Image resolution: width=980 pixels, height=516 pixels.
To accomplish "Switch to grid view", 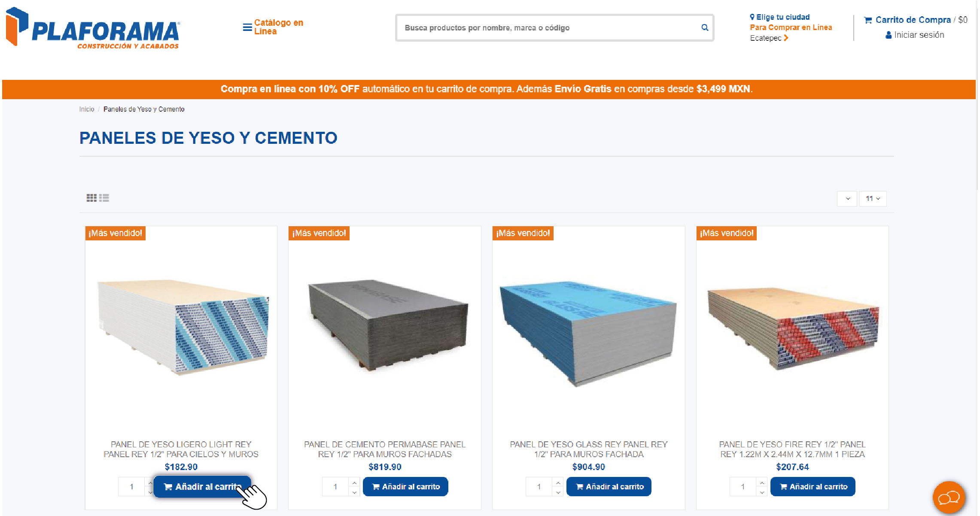I will point(91,198).
